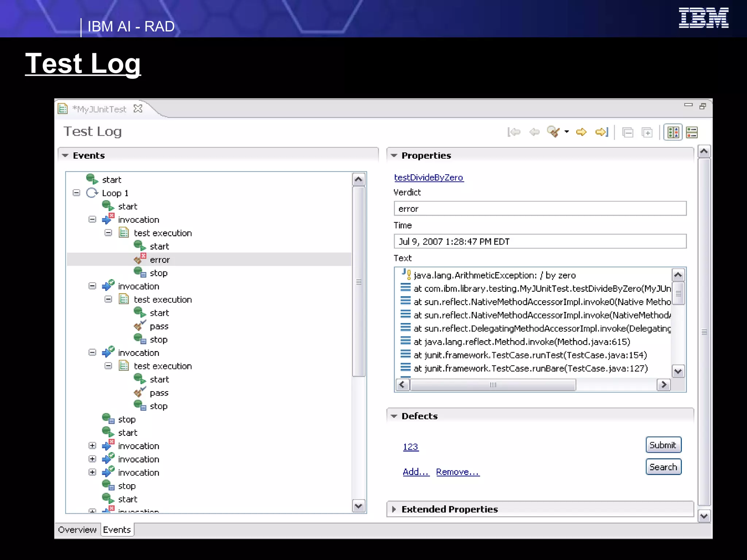Collapse the Loop 1 tree node
This screenshot has height=560, width=747.
point(76,193)
